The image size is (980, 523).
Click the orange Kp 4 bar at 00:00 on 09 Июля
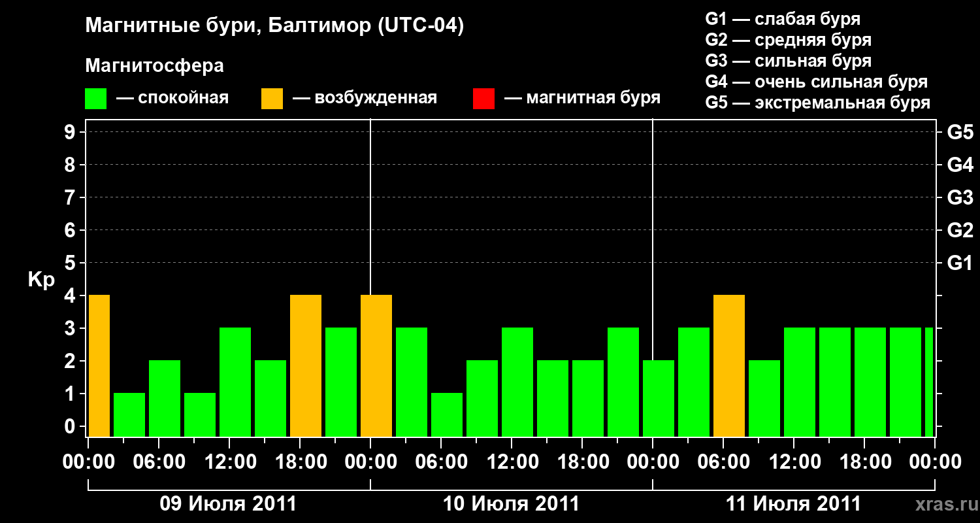coord(99,365)
